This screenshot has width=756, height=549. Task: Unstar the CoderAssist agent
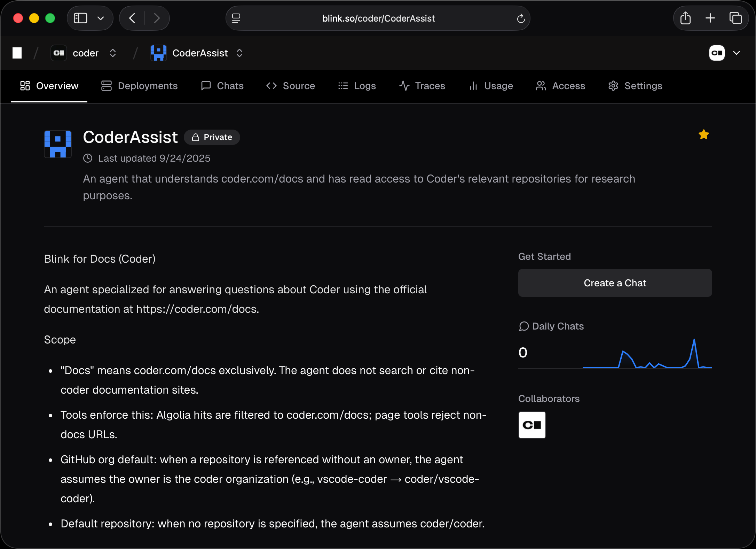point(704,135)
